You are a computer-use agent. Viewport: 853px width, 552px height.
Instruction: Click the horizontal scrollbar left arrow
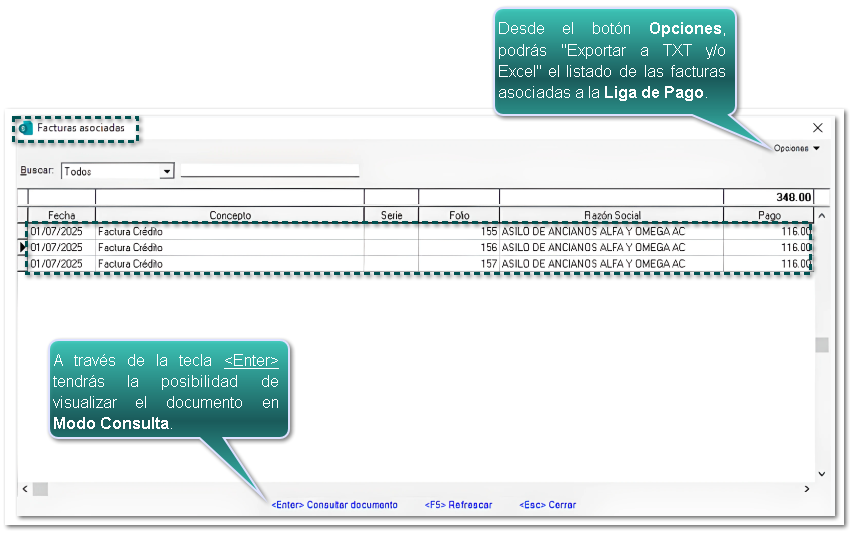tap(24, 489)
